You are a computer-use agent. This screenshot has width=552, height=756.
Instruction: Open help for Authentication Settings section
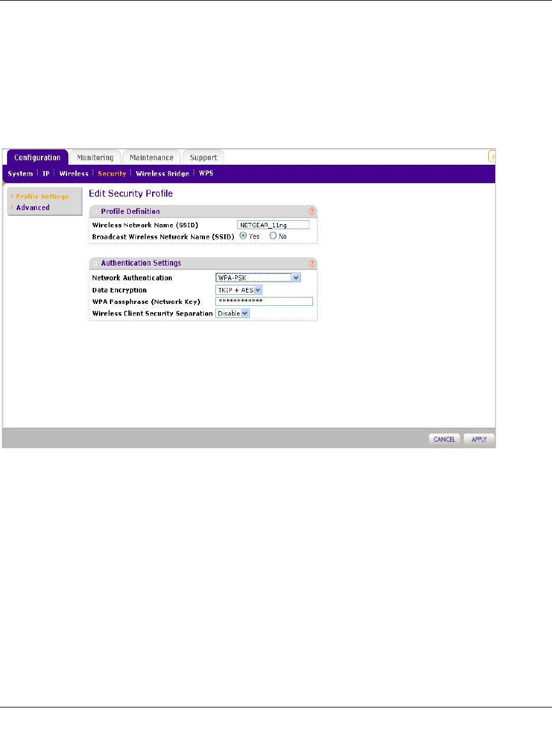coord(312,263)
